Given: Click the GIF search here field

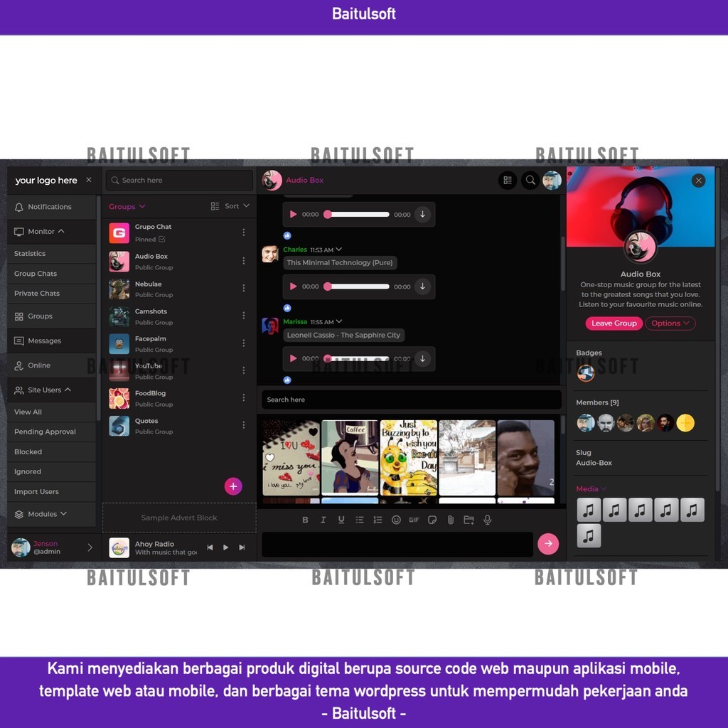Looking at the screenshot, I should tap(412, 400).
